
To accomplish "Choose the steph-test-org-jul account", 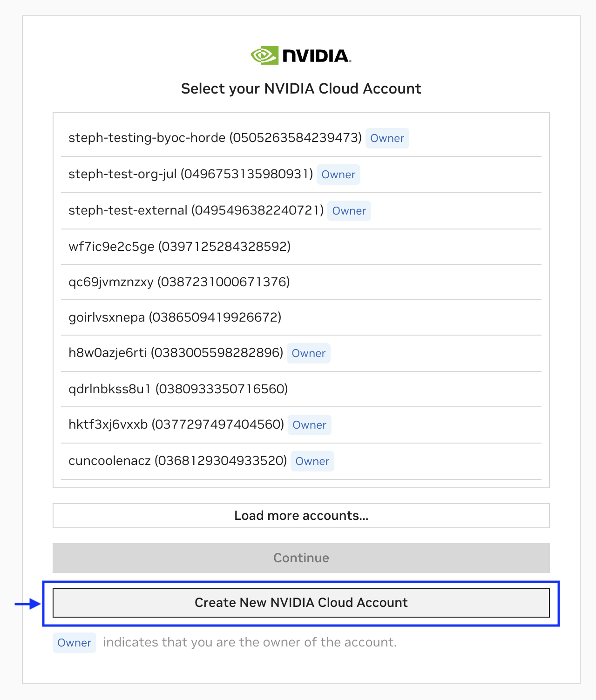I will click(x=190, y=174).
